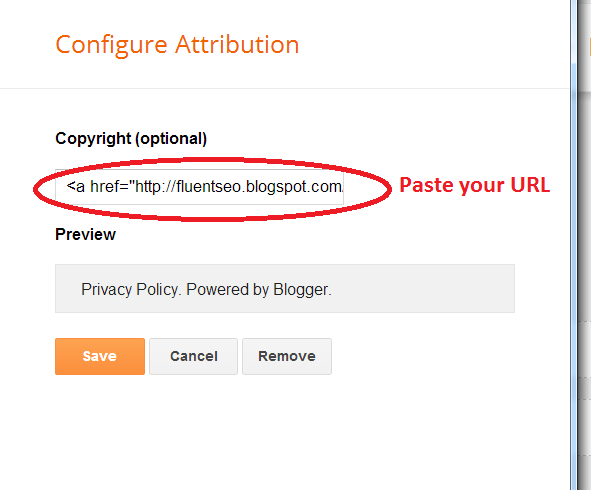Viewport: 591px width, 490px height.
Task: Click the horizontal divider under the title
Action: [285, 89]
